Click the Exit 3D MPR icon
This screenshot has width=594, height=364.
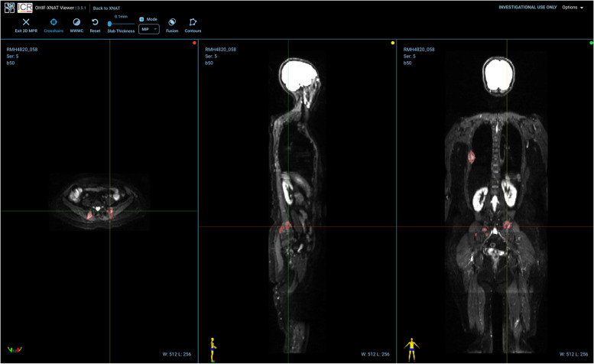coord(25,23)
